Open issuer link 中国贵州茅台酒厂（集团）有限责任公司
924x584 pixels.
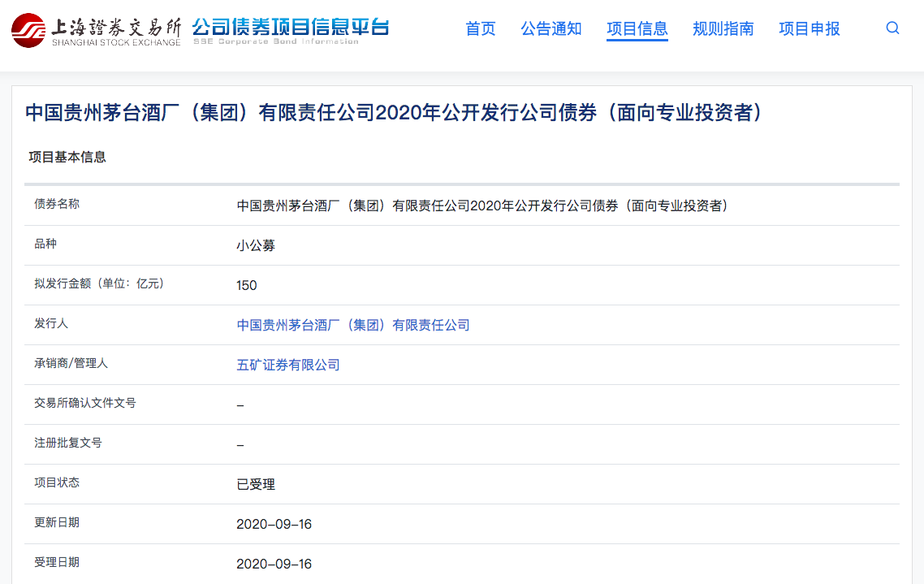click(x=353, y=325)
